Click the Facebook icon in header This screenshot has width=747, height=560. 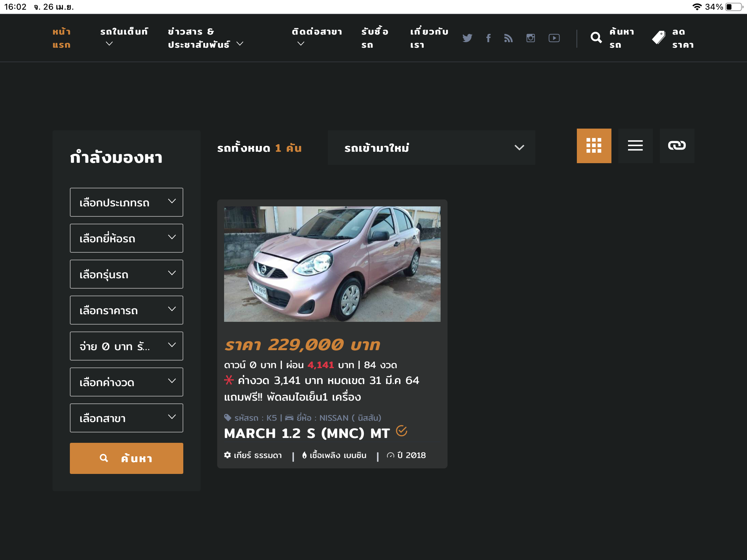click(488, 38)
